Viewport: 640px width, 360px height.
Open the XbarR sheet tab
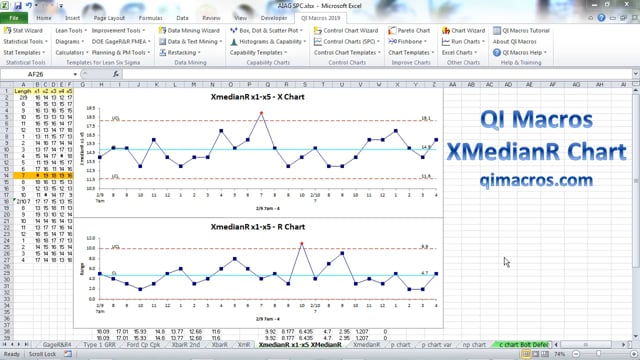pyautogui.click(x=220, y=345)
